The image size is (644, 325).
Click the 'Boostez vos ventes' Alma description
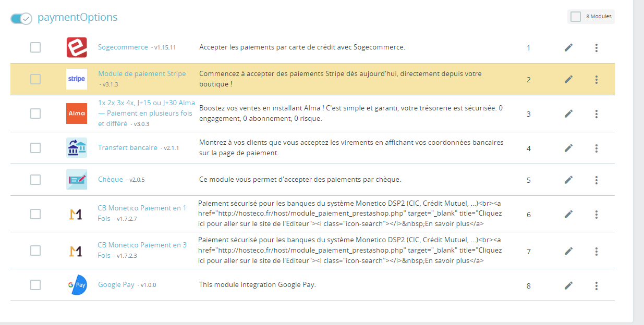[x=351, y=113]
